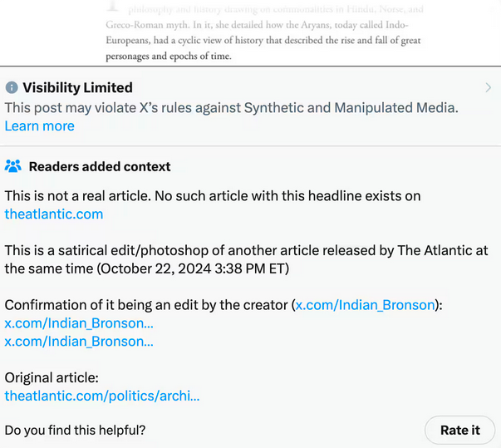Screen dimensions: 501x448
Task: Expand the Visibility Limited chevron arrow
Action: pos(488,87)
